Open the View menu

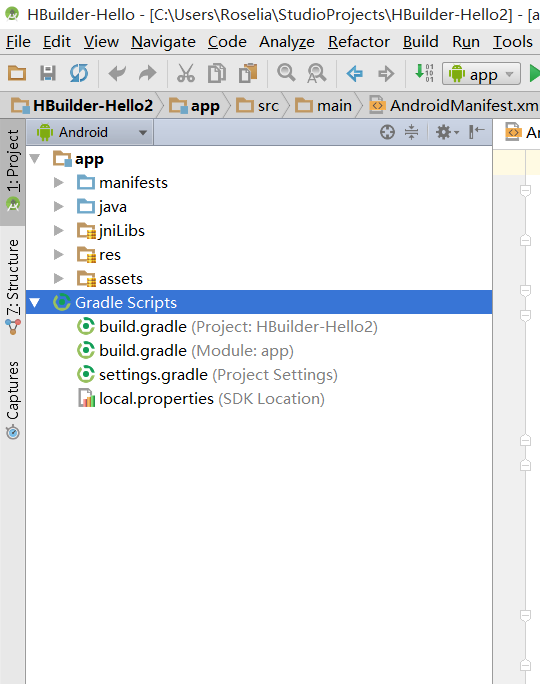pos(101,42)
